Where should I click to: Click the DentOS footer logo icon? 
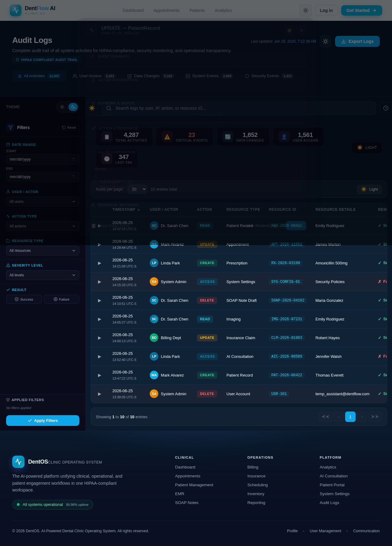point(18,462)
